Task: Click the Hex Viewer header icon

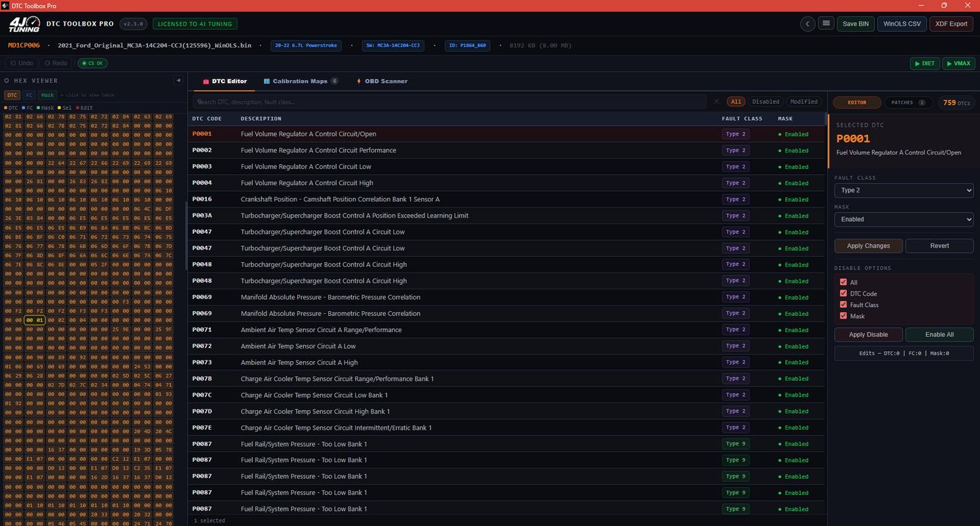Action: [7, 81]
